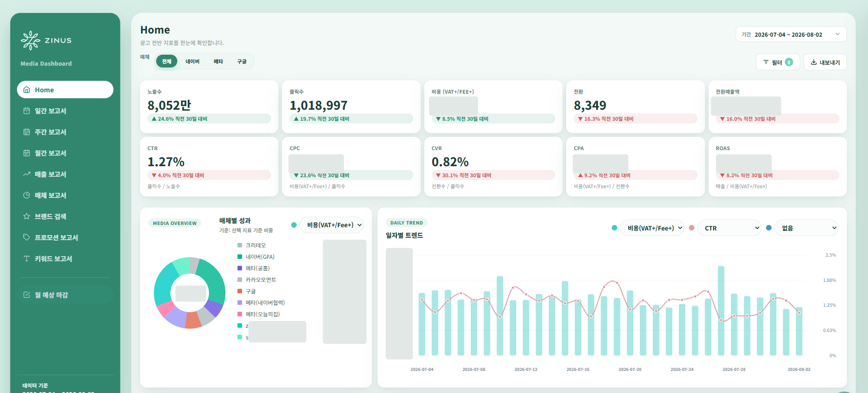
Task: Select the 전체 media filter chip
Action: [167, 62]
